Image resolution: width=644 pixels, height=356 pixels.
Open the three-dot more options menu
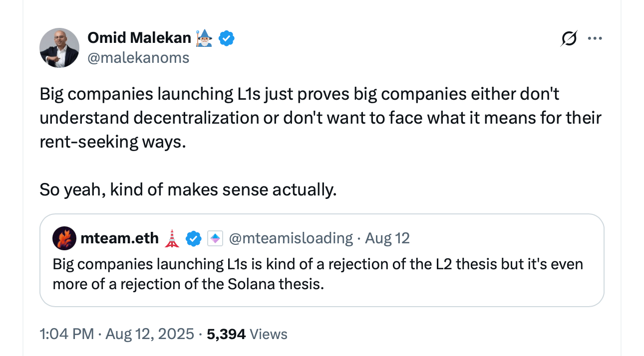pos(595,38)
